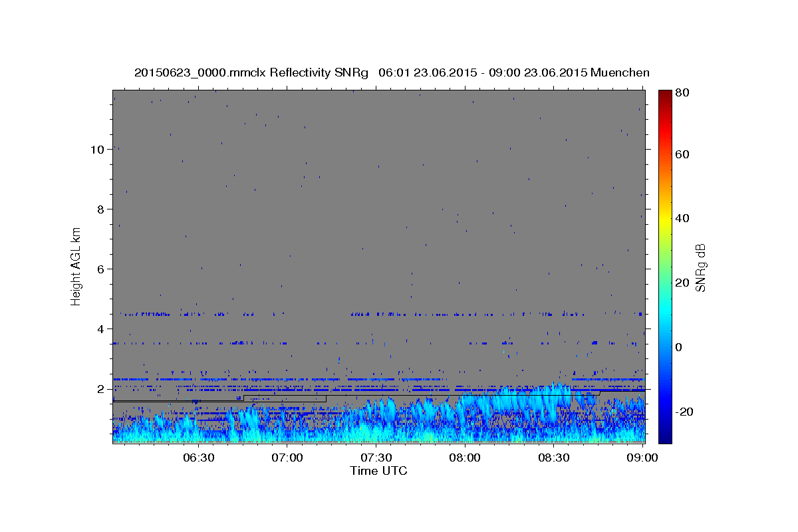
Task: Click the 08:00 time tick label
Action: [x=465, y=458]
